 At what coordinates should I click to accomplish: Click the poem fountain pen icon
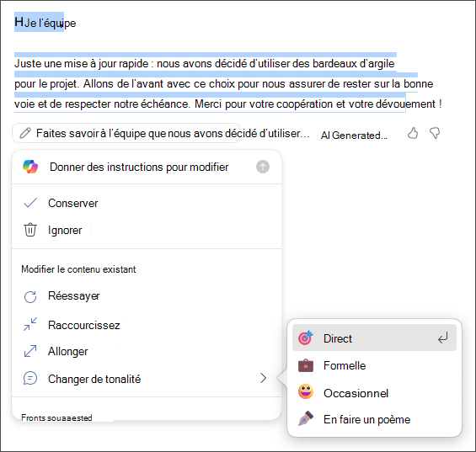click(x=305, y=418)
